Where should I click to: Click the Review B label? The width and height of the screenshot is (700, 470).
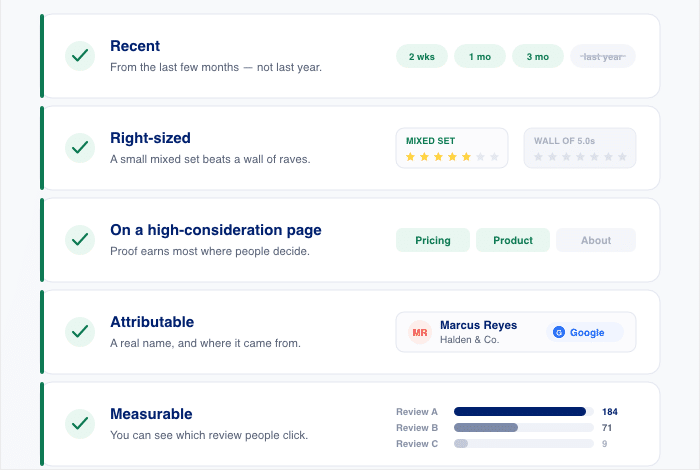(417, 428)
